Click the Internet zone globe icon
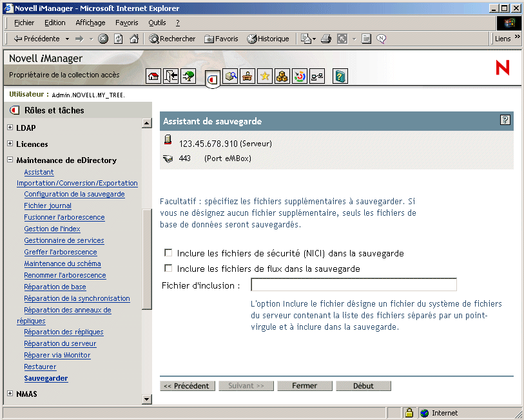The height and width of the screenshot is (420, 524). [x=424, y=413]
